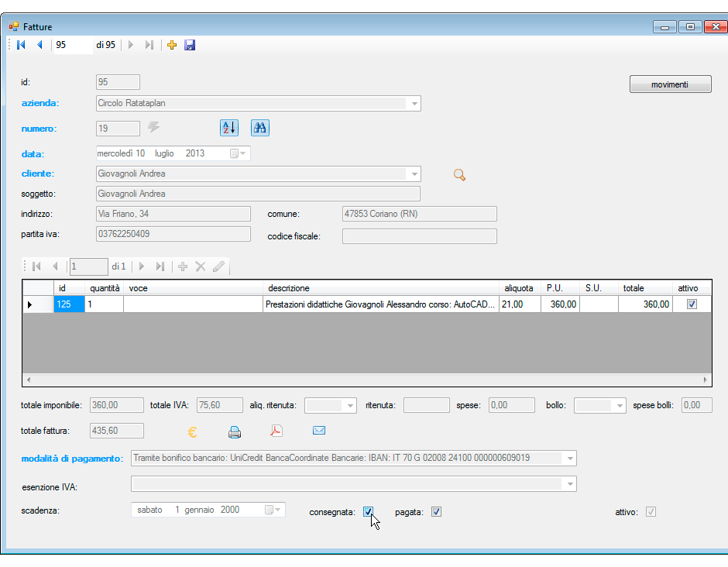Click the soggetto text field

pos(258,194)
